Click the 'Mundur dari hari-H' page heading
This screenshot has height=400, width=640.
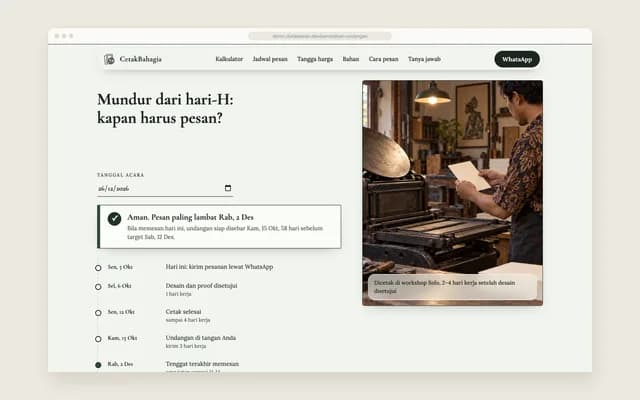(x=165, y=109)
